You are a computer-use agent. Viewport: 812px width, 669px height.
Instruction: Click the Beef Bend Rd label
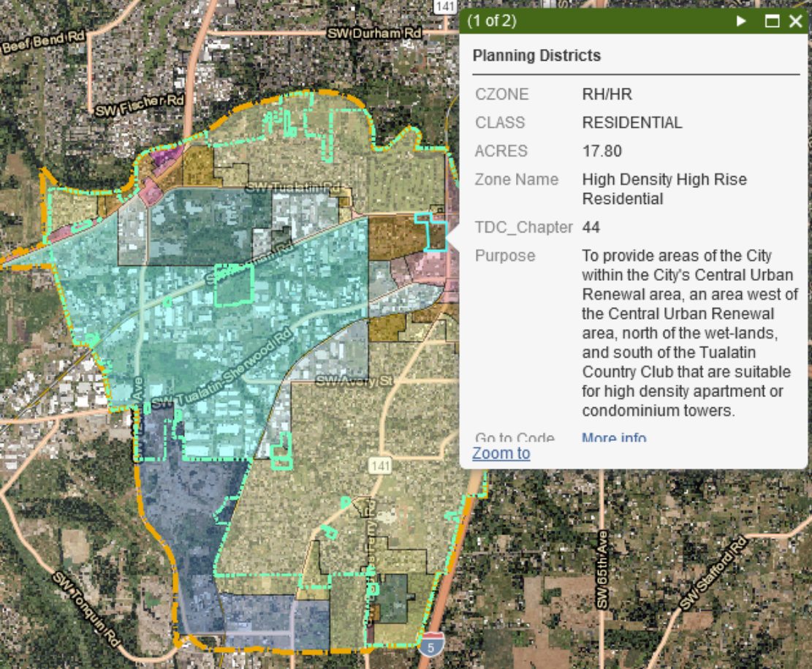(43, 42)
